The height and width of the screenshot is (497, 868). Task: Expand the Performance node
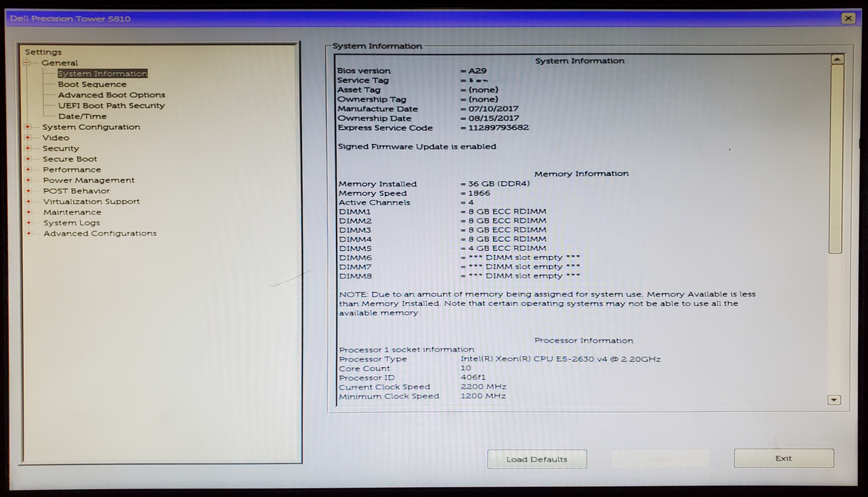click(x=28, y=170)
